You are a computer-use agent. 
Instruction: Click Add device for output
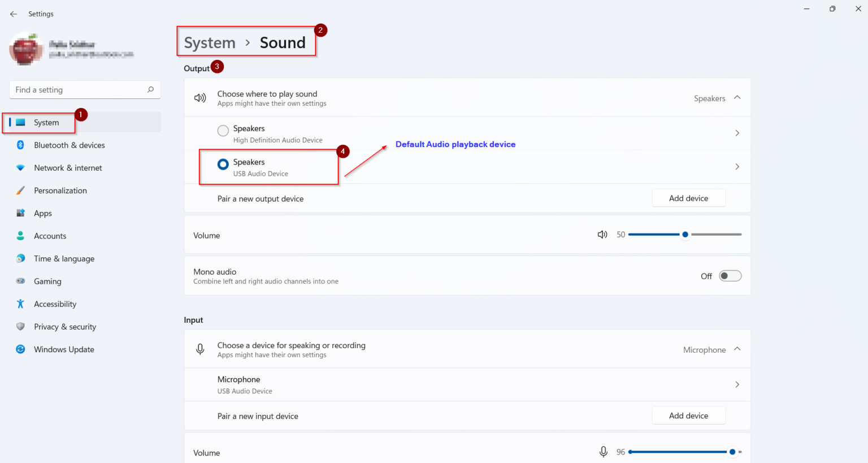click(x=688, y=198)
